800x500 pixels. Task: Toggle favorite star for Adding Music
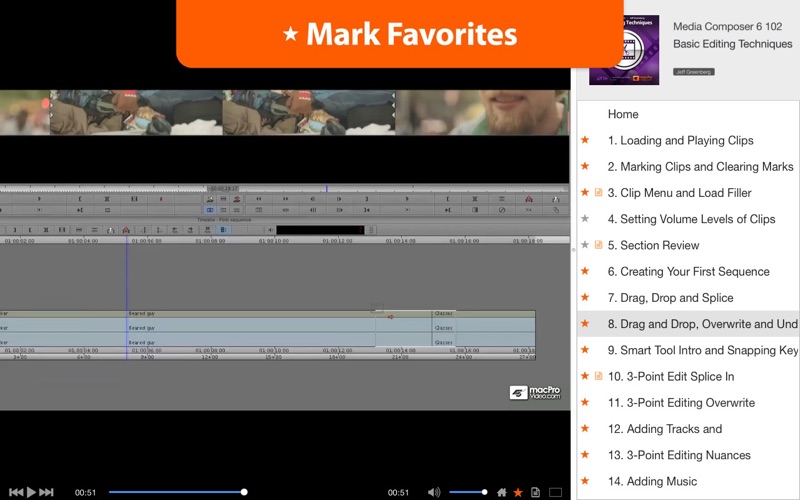click(x=585, y=481)
